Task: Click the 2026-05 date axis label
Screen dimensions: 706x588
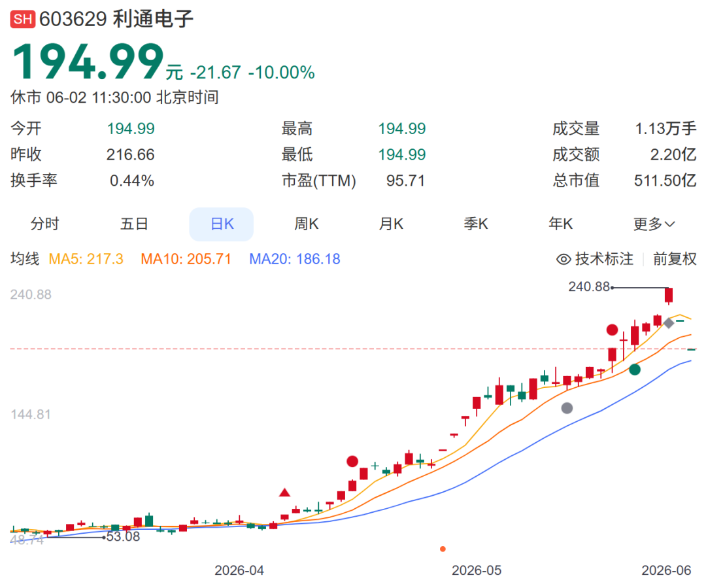Action: (x=477, y=570)
